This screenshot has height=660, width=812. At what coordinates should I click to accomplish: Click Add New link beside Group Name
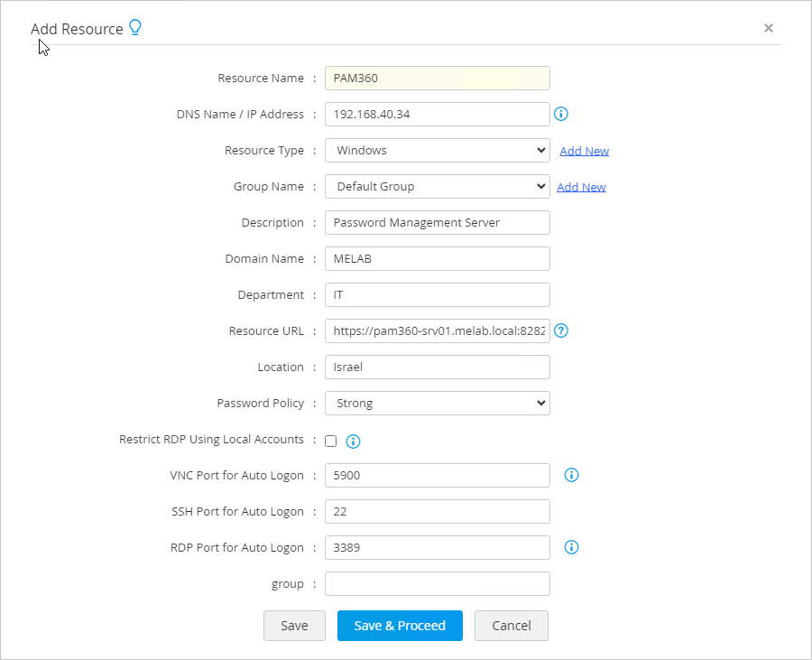tap(581, 187)
